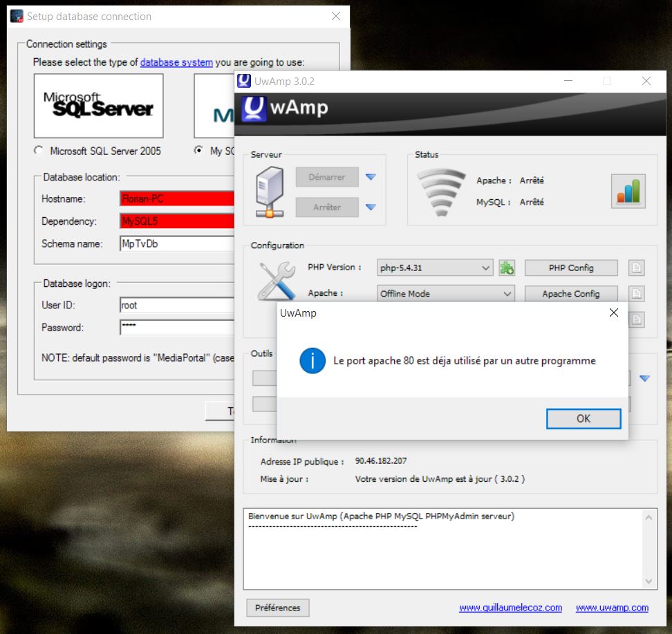Open the PHP Version dropdown php-5.4.31
The width and height of the screenshot is (672, 634).
pyautogui.click(x=435, y=268)
